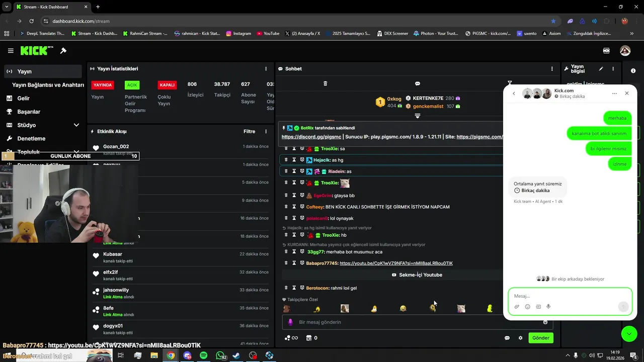Delete Berotocon's message with trash icon
Viewport: 644px width, 362px height.
[x=286, y=288]
